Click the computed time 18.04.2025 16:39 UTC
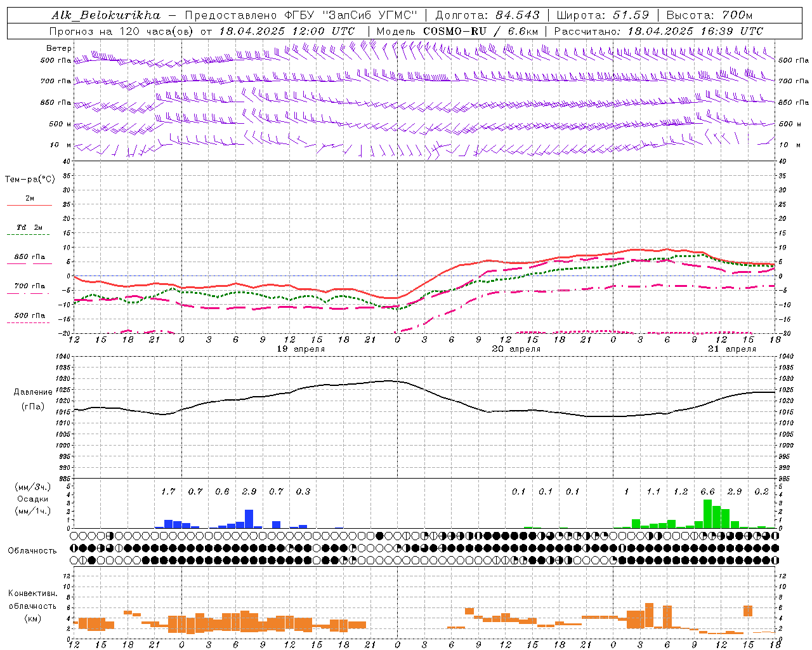This screenshot has width=812, height=650. [x=695, y=31]
